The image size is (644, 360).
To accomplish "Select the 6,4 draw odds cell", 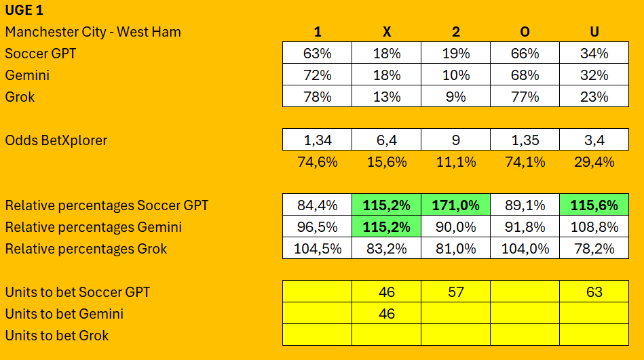I will (386, 140).
